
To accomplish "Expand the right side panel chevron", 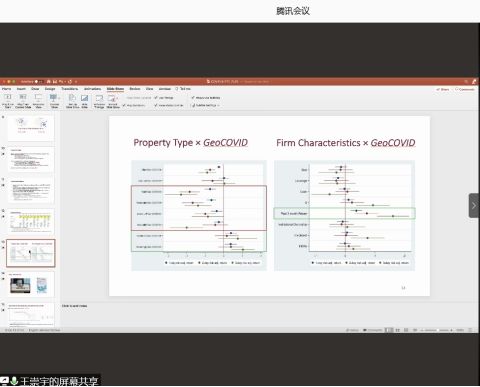I will pyautogui.click(x=474, y=206).
